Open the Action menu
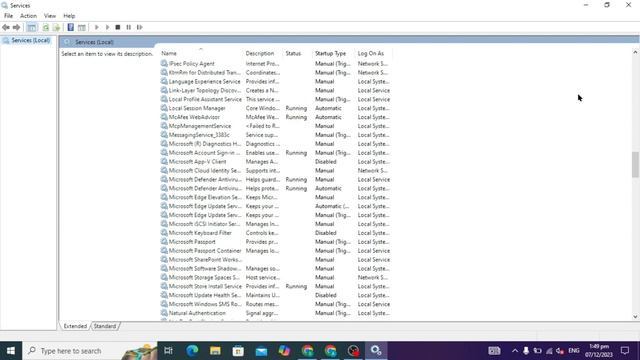 (x=29, y=16)
